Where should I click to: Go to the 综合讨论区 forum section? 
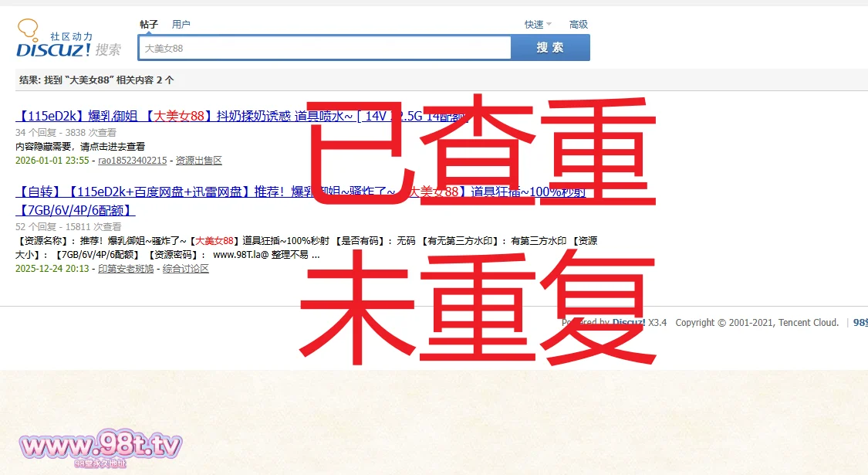click(x=186, y=269)
